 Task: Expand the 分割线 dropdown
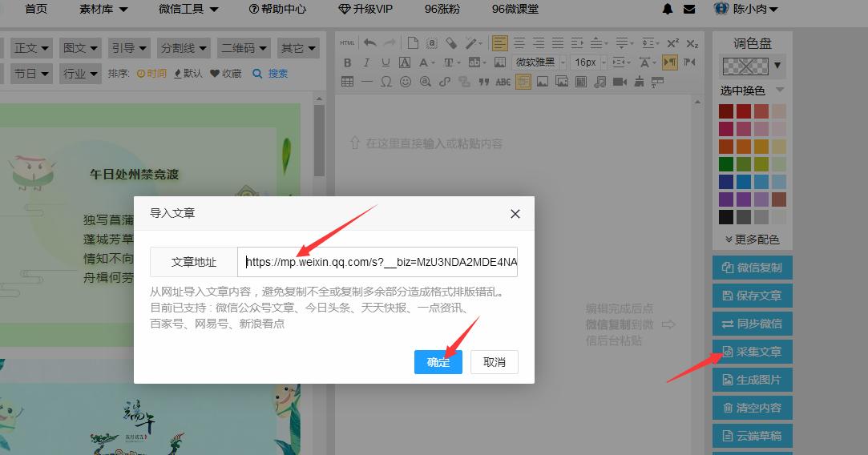click(184, 48)
